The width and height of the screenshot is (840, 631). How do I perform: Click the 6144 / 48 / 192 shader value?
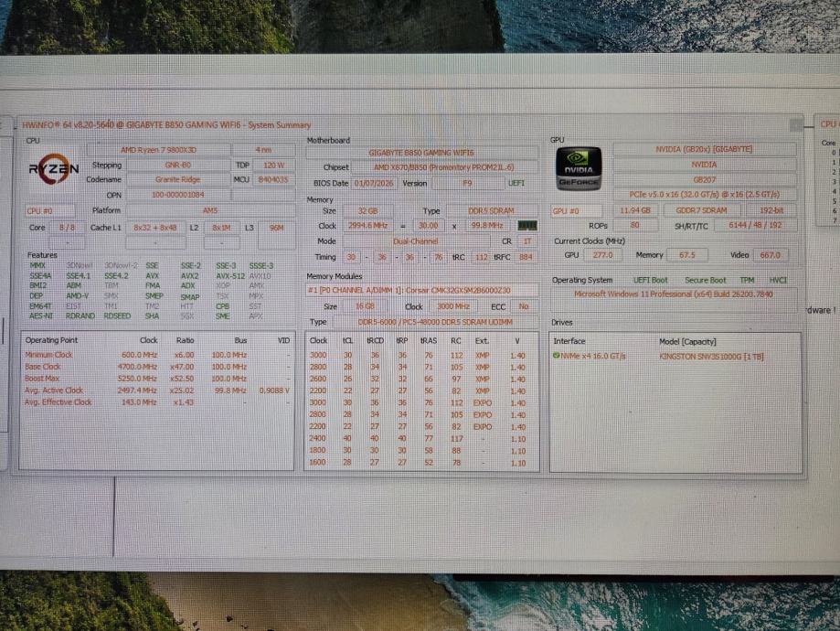pos(755,225)
